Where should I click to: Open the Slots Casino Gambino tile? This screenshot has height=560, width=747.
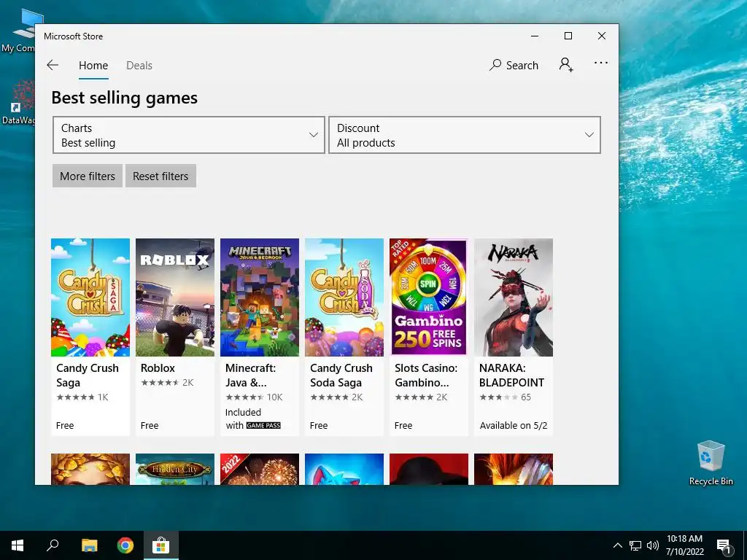click(x=429, y=337)
